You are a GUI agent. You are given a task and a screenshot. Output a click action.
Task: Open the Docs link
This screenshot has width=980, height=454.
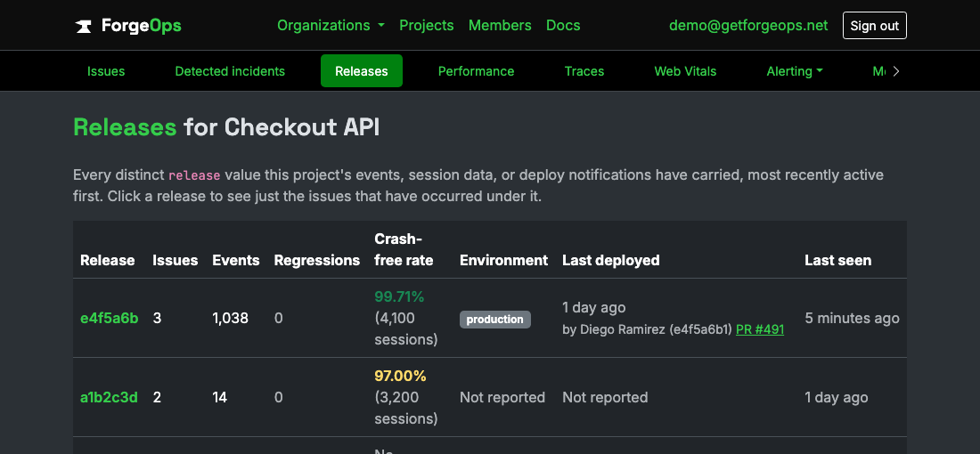pos(563,26)
